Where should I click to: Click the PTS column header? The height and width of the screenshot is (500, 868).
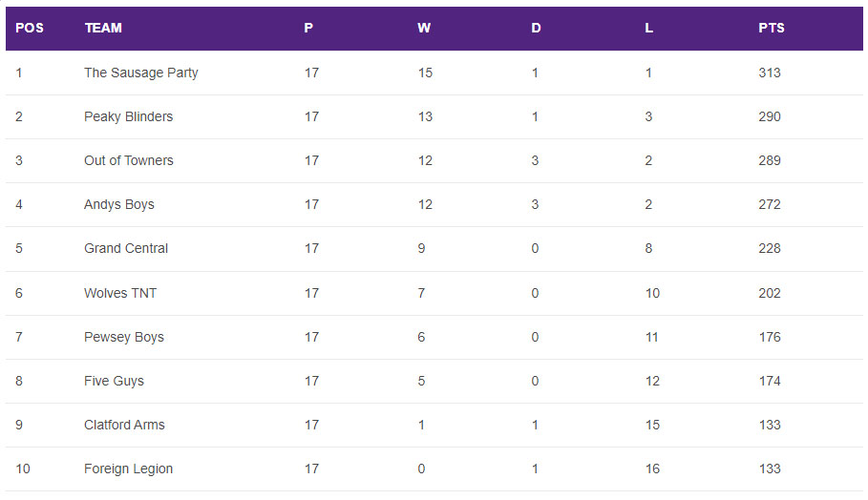(772, 28)
